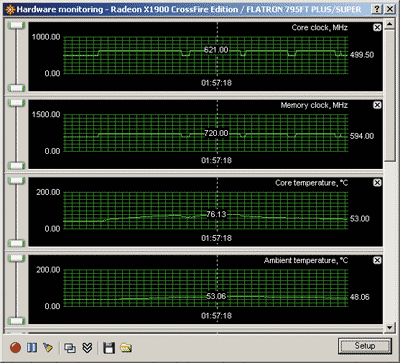Start logging with the red record button
This screenshot has width=400, height=363.
click(x=15, y=348)
